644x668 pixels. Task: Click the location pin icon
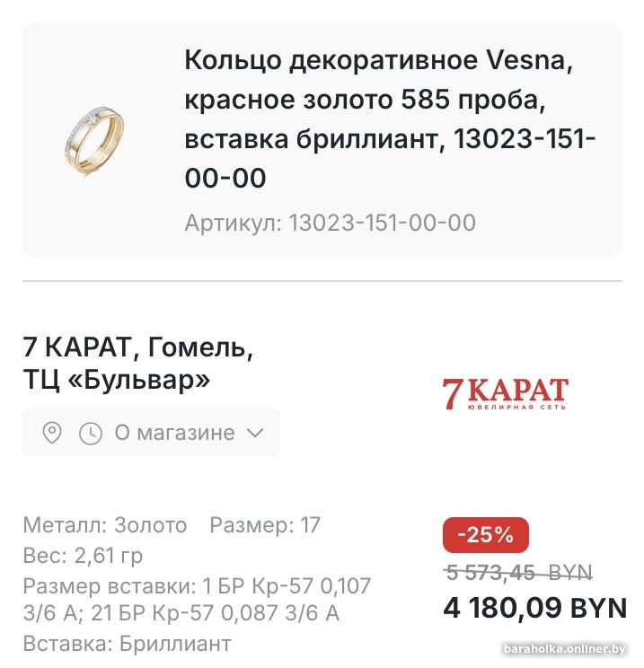(52, 433)
